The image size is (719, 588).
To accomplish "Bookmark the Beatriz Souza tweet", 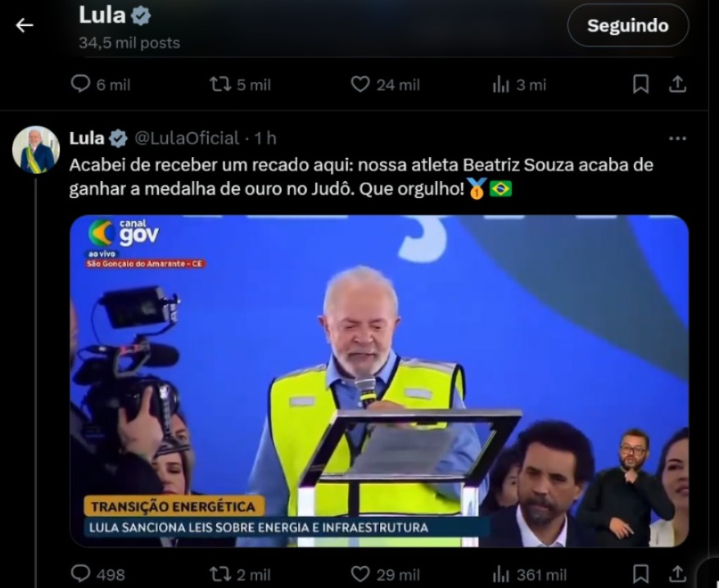I will click(x=640, y=574).
